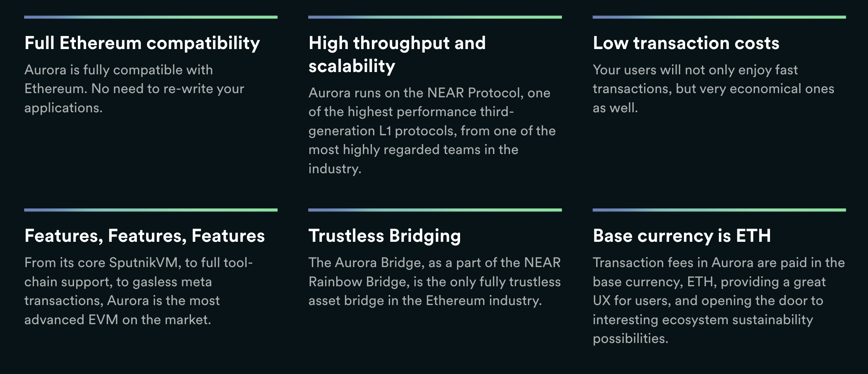Click the paragraph about Ethereum compatibility

tap(134, 89)
